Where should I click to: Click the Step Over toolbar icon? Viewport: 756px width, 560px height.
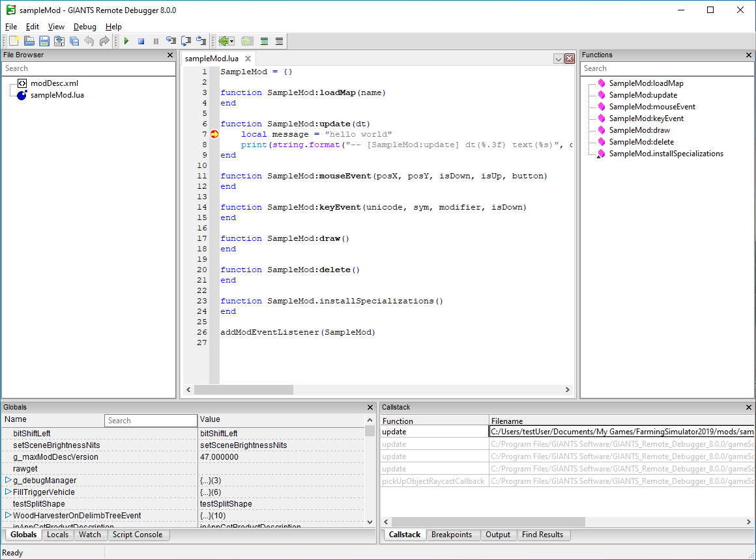click(x=186, y=41)
